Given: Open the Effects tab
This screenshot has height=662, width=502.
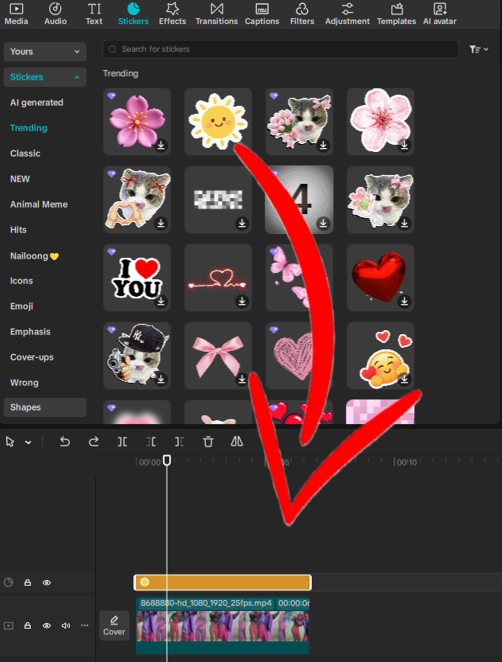Looking at the screenshot, I should [172, 14].
